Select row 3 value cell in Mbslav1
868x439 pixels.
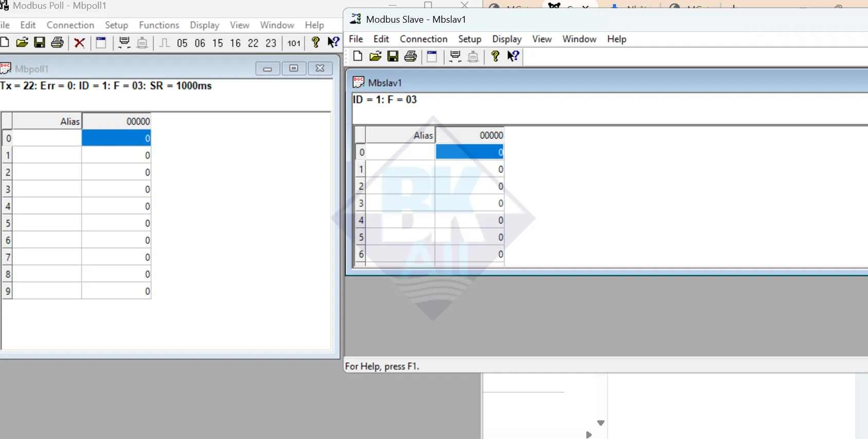(469, 203)
